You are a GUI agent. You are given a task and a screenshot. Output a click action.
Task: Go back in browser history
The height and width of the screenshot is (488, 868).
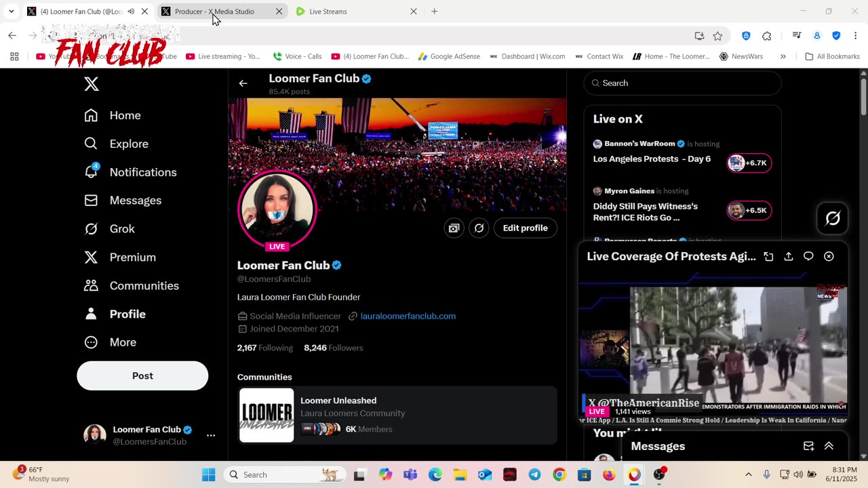(x=12, y=35)
